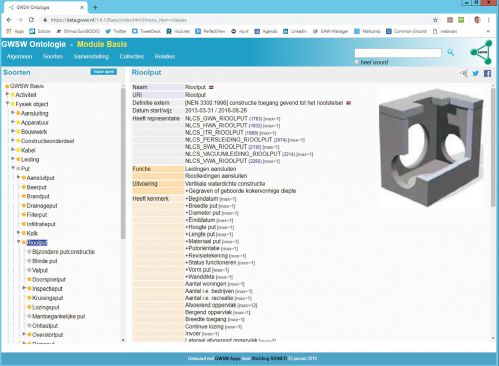The height and width of the screenshot is (366, 499).
Task: Expand the Leiding tree node
Action: tap(13, 159)
